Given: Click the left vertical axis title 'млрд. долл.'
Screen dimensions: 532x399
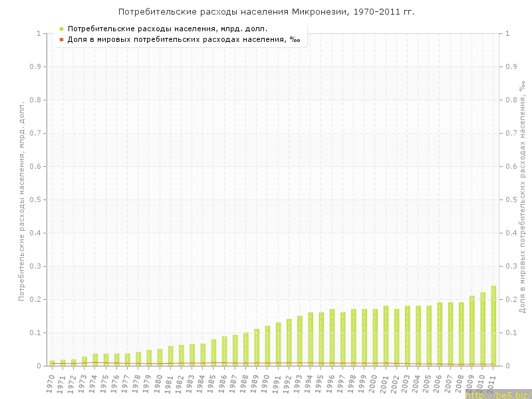Looking at the screenshot, I should (21, 201).
